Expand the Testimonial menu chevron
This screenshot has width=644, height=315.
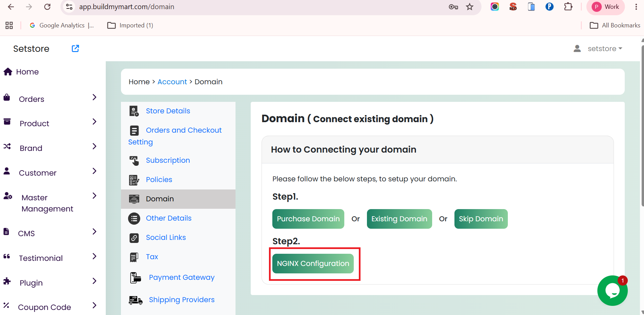point(95,256)
